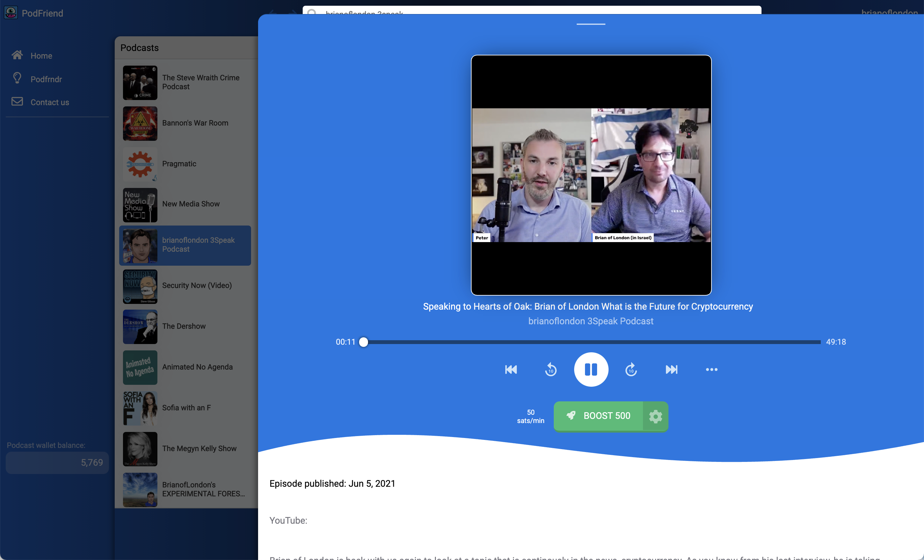Select Animated No Agenda podcast
924x560 pixels.
tap(185, 367)
